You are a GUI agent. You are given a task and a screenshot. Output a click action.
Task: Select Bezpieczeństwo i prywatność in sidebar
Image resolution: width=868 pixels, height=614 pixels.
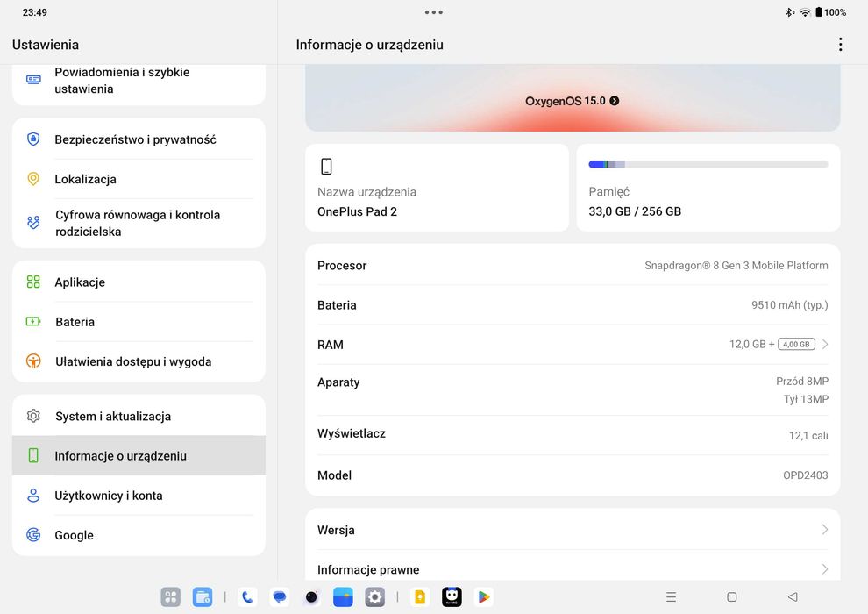tap(139, 139)
